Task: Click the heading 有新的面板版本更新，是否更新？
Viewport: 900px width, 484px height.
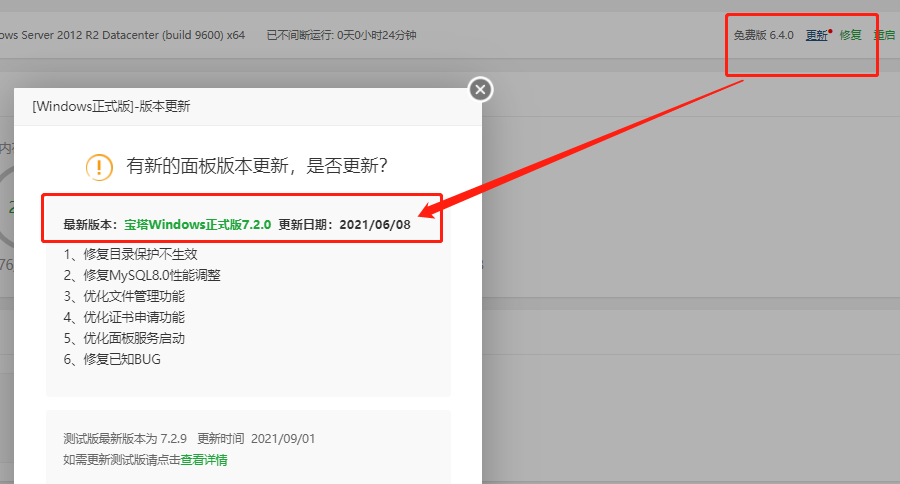Action: 257,166
